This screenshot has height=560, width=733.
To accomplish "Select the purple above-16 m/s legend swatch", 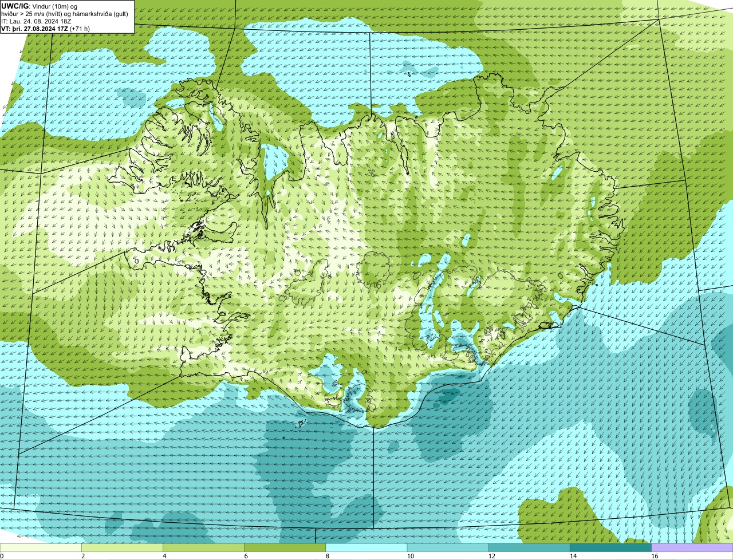I will [692, 547].
